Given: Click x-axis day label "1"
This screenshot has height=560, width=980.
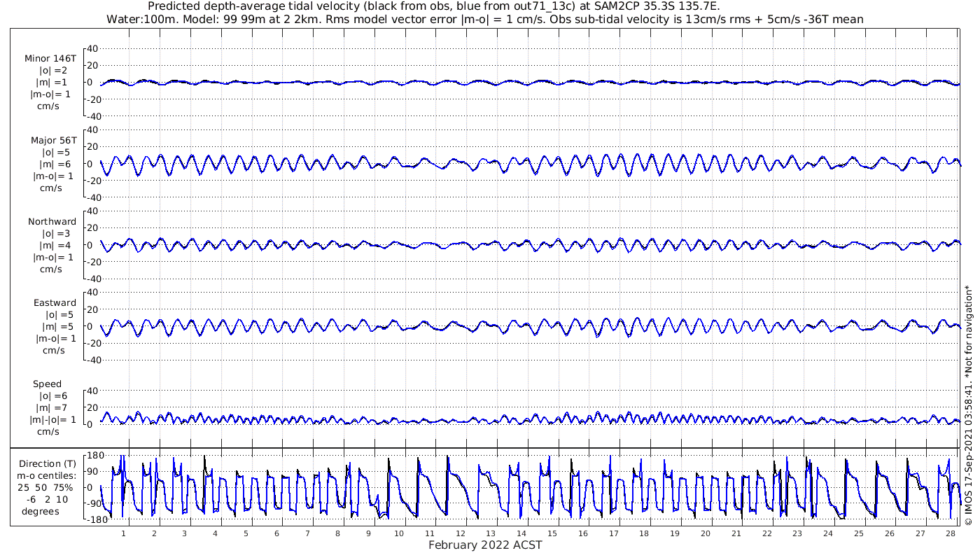Looking at the screenshot, I should pos(123,533).
